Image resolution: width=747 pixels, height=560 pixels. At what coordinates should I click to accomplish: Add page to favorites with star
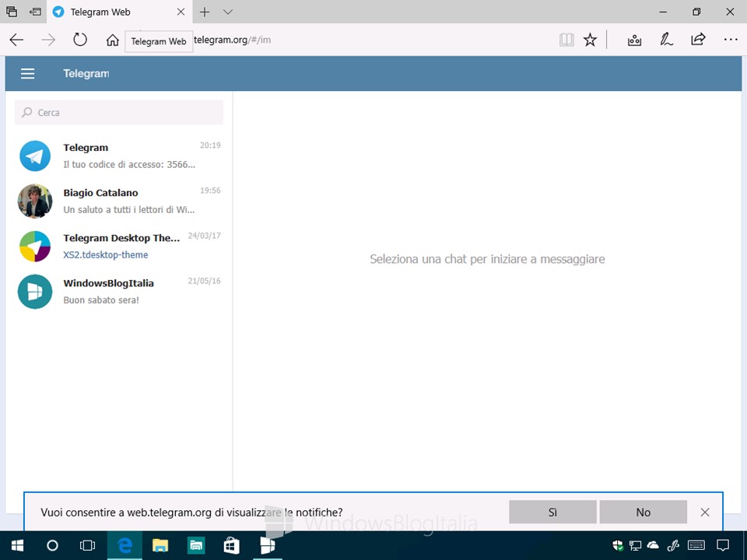point(591,40)
